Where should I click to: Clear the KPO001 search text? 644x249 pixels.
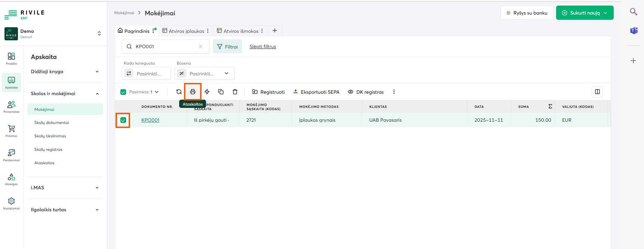[200, 47]
